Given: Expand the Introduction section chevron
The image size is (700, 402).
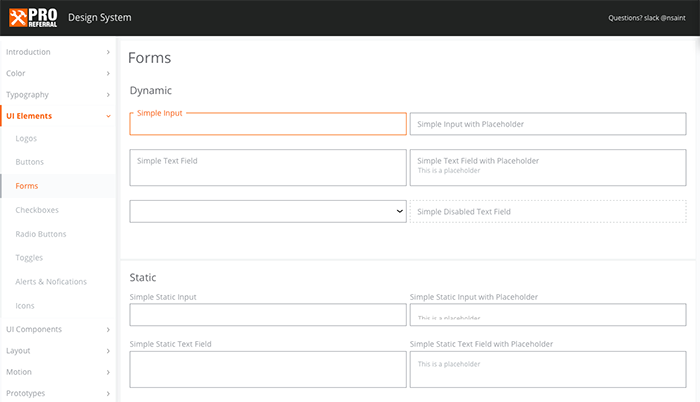Looking at the screenshot, I should [108, 52].
